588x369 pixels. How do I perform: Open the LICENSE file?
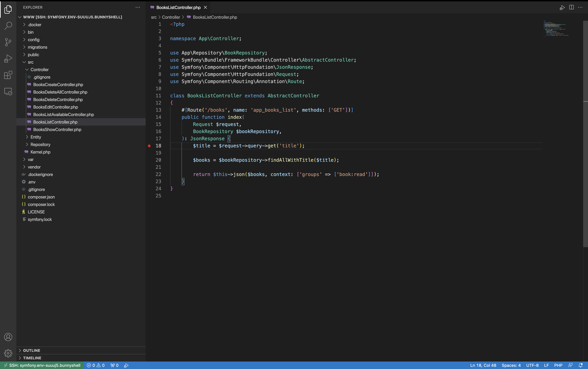click(81, 212)
